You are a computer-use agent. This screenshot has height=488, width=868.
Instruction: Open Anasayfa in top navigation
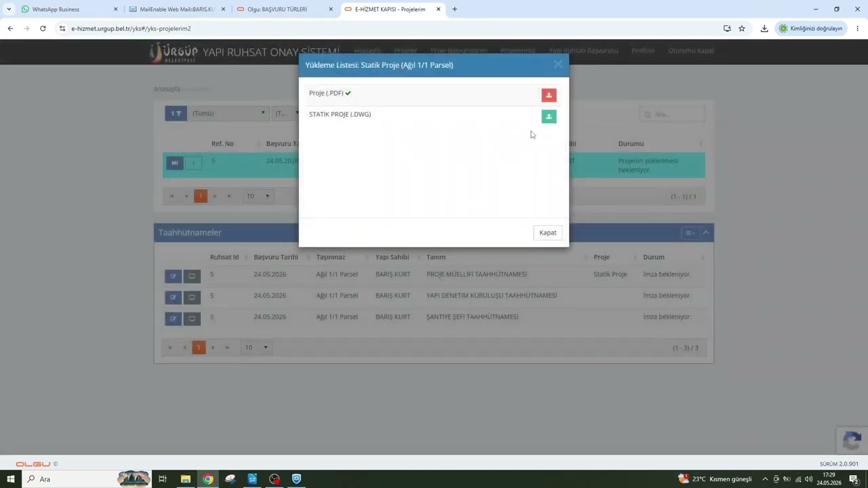[367, 50]
